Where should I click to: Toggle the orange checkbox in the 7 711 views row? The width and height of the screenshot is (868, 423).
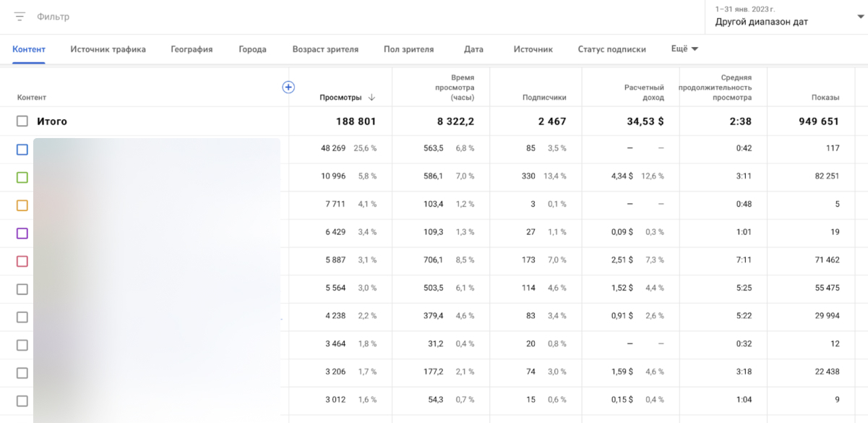pos(22,205)
